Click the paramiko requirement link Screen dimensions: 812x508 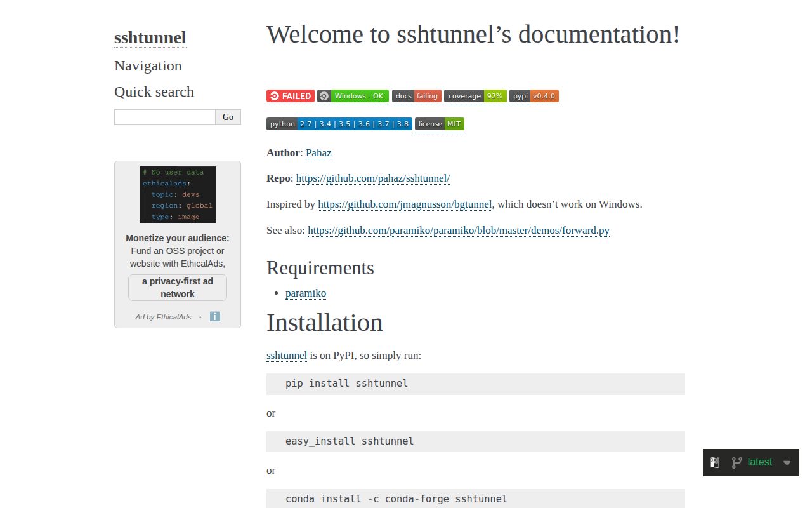pos(306,293)
